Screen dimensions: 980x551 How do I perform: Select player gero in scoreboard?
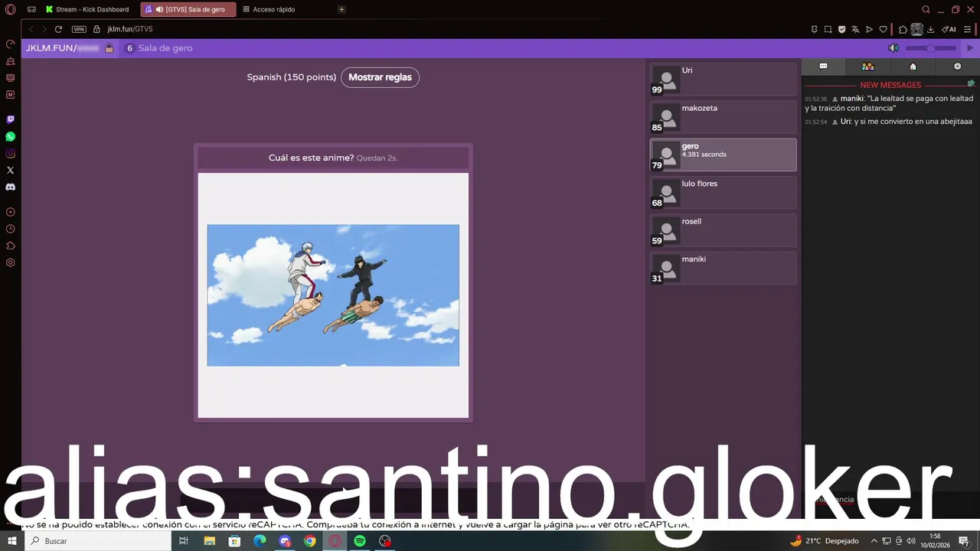(724, 155)
